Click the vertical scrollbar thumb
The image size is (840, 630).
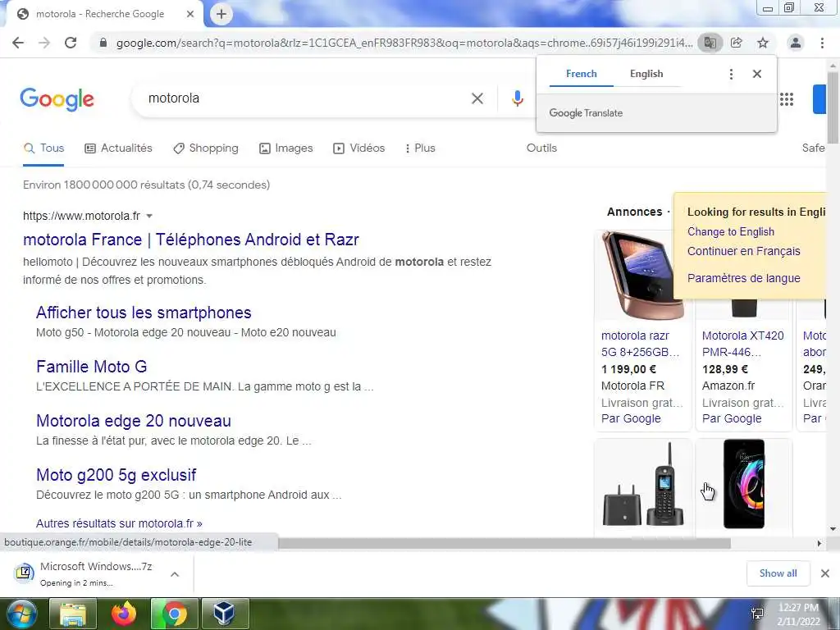pyautogui.click(x=833, y=107)
